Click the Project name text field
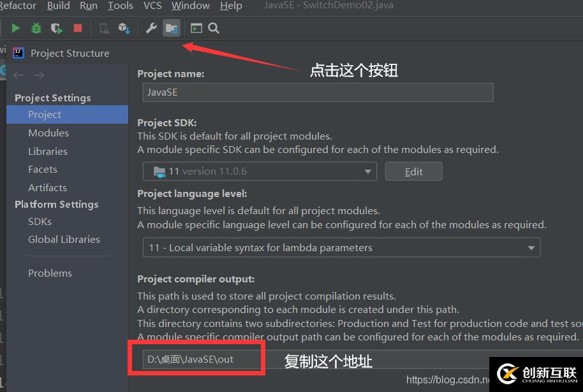Viewport: 583px width, 392px height. pyautogui.click(x=317, y=92)
